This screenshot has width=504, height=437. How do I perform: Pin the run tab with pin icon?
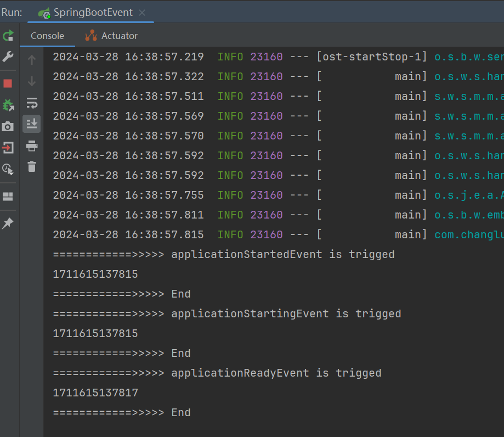(x=8, y=223)
